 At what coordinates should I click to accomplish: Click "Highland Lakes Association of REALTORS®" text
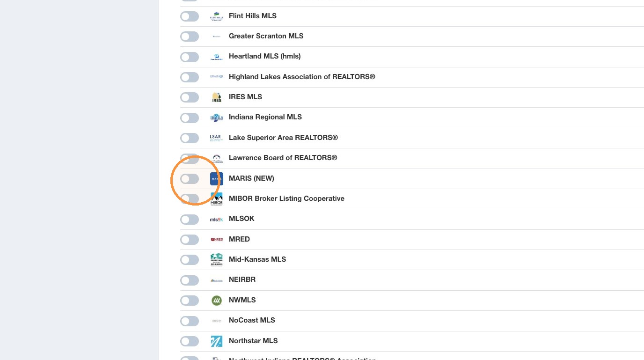point(302,77)
